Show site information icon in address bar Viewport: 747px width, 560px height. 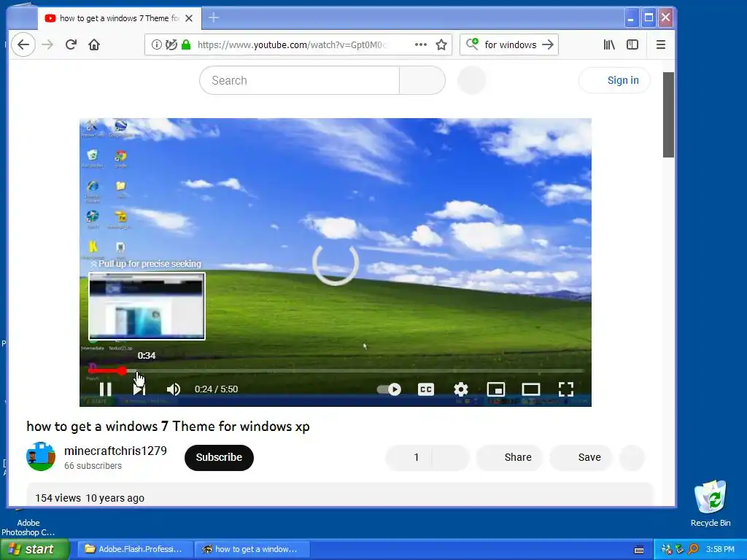click(x=156, y=44)
